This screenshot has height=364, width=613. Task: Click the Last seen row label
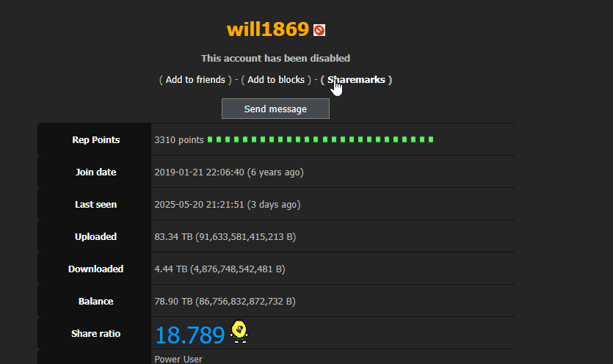click(x=95, y=205)
